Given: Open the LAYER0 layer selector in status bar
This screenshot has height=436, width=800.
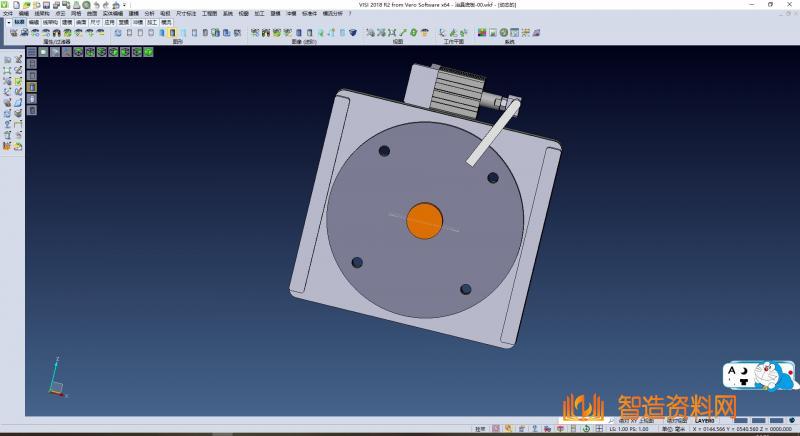Looking at the screenshot, I should tap(705, 421).
